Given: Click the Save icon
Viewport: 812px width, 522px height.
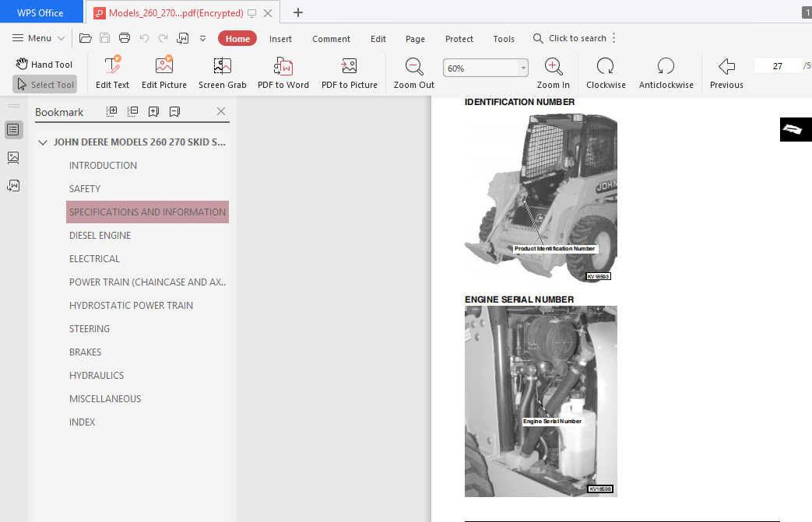Looking at the screenshot, I should coord(104,38).
